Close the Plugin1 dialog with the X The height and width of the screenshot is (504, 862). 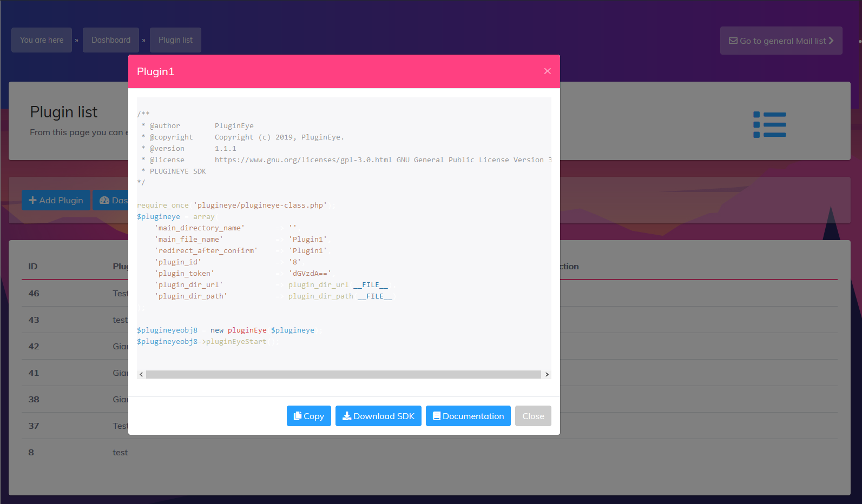pos(547,71)
